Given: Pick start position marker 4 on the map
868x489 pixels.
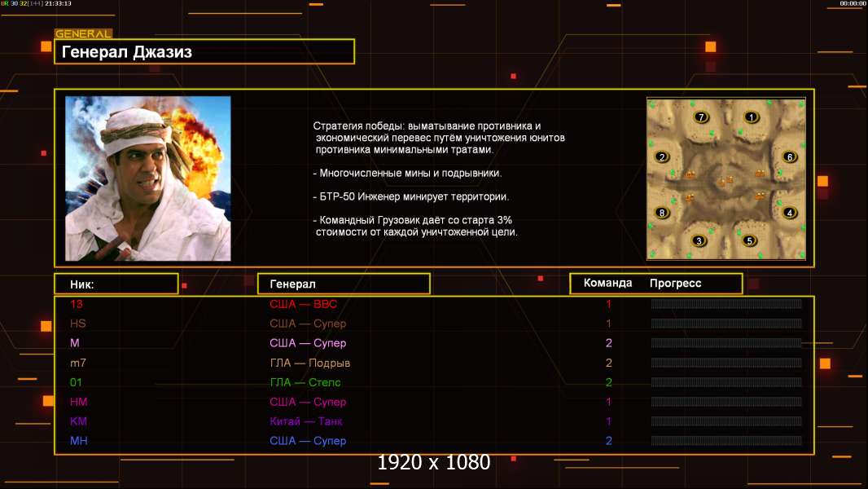Looking at the screenshot, I should [789, 212].
